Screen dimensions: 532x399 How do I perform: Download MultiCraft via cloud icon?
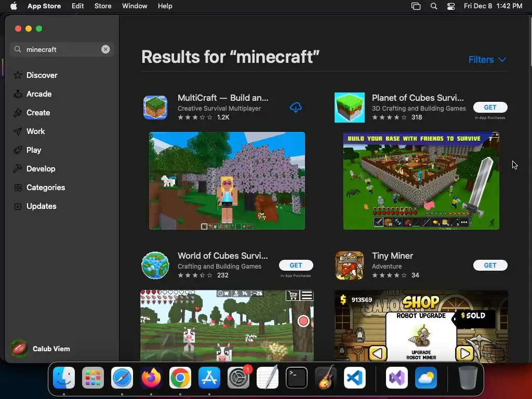[x=296, y=108]
